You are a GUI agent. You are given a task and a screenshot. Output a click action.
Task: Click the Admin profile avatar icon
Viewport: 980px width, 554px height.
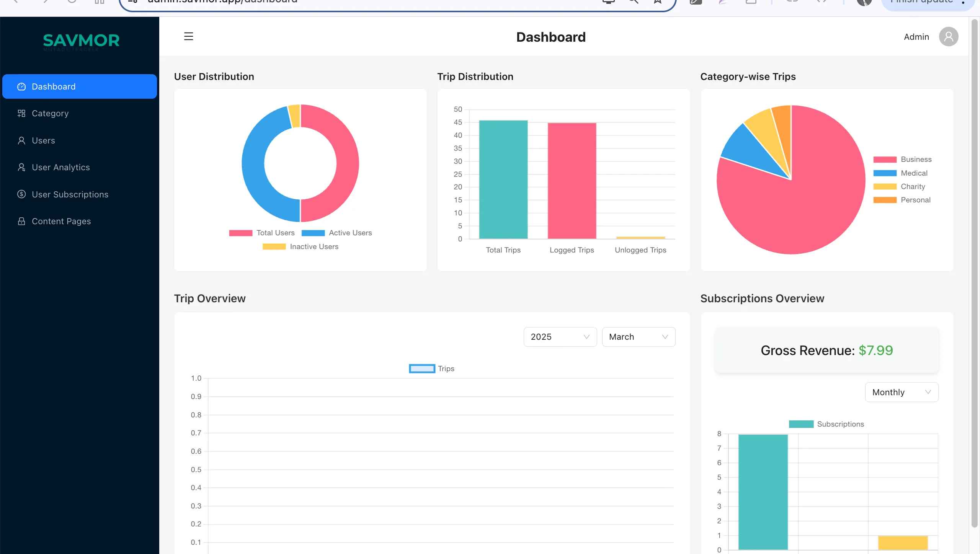(x=948, y=37)
